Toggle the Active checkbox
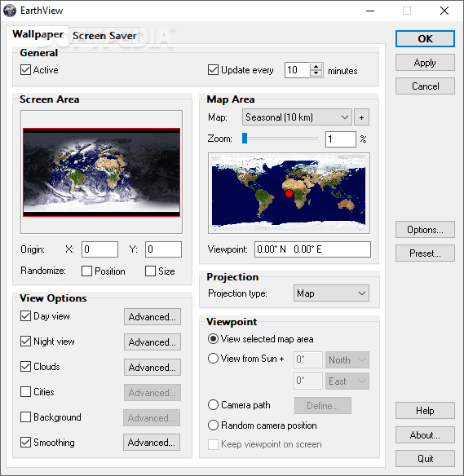464x476 pixels. pos(25,70)
